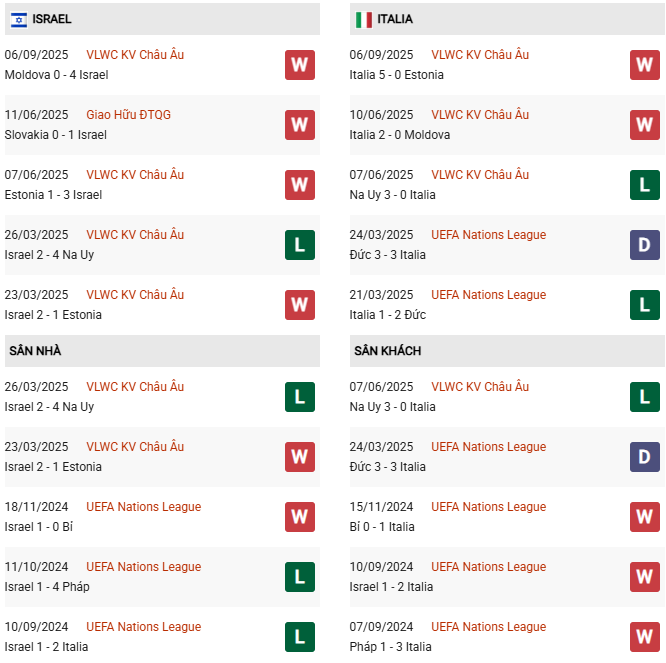
Task: Click W badge for Slovakia 0 - 1 Israel
Action: 300,125
